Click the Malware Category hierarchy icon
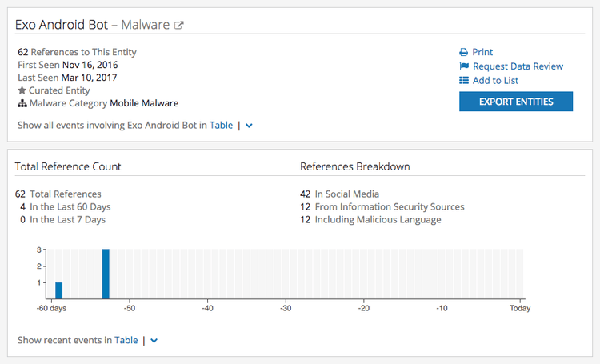 pos(22,103)
